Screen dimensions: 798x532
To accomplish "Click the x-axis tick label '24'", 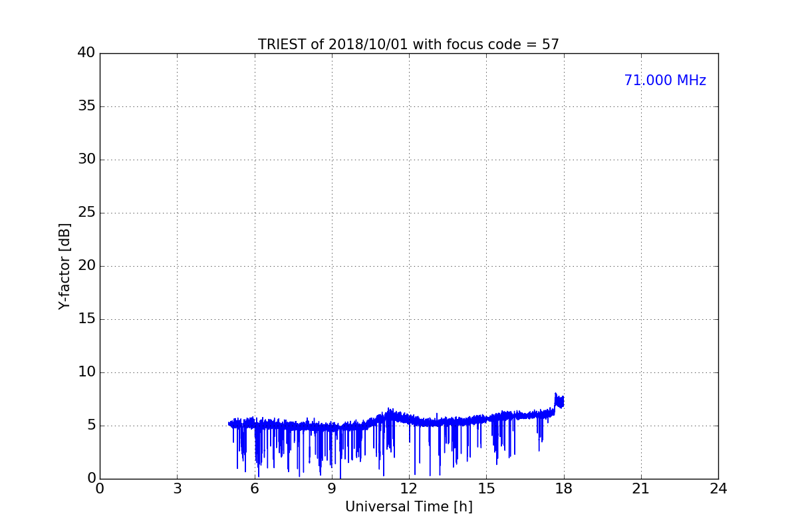I will (718, 489).
